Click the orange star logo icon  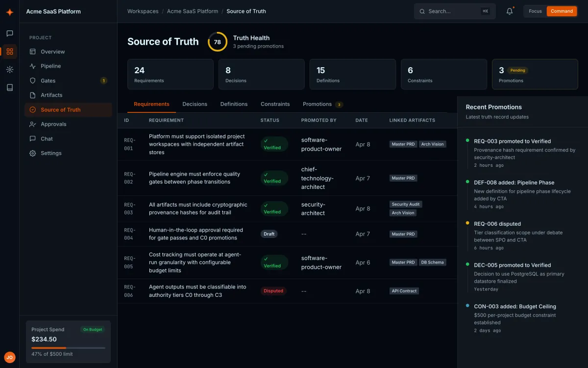(x=9, y=12)
